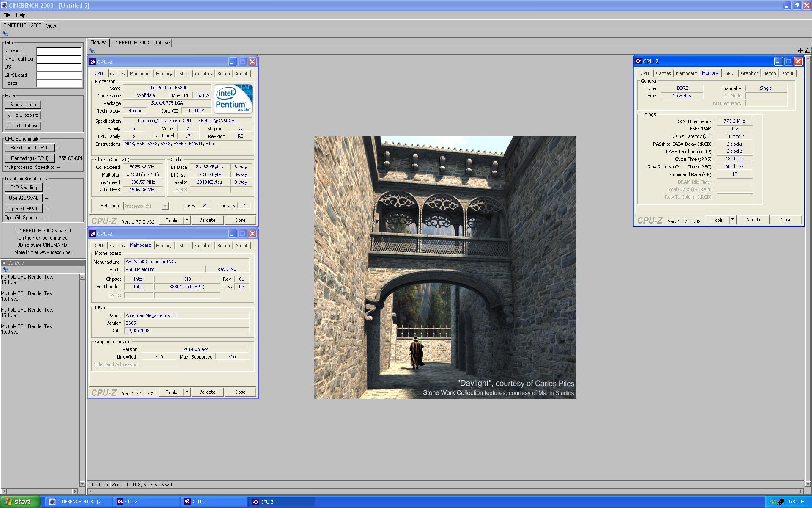The height and width of the screenshot is (508, 812).
Task: Open the File menu
Action: 7,15
